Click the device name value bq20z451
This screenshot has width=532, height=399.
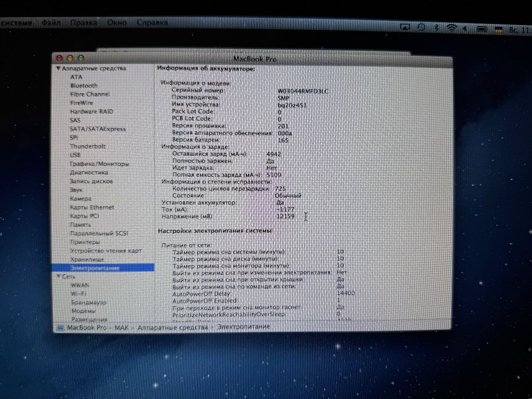[x=292, y=105]
